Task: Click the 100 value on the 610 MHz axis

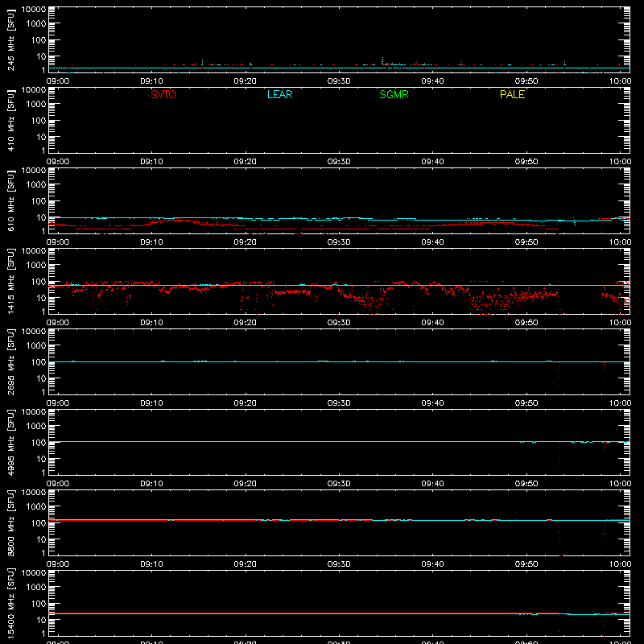Action: click(x=39, y=201)
